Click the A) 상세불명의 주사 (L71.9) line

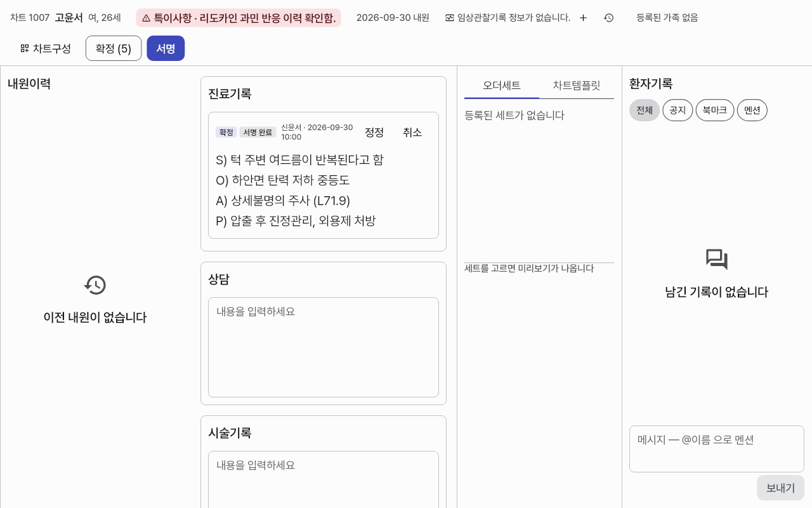283,201
